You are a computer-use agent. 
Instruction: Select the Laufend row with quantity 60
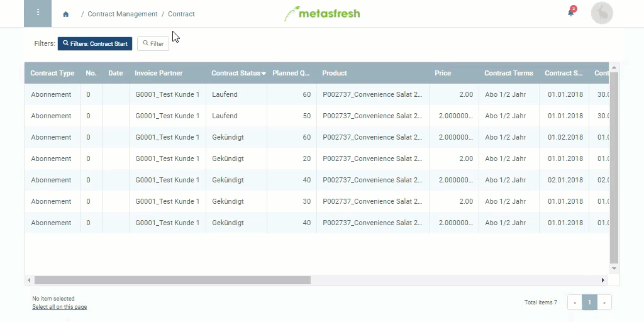(317, 94)
